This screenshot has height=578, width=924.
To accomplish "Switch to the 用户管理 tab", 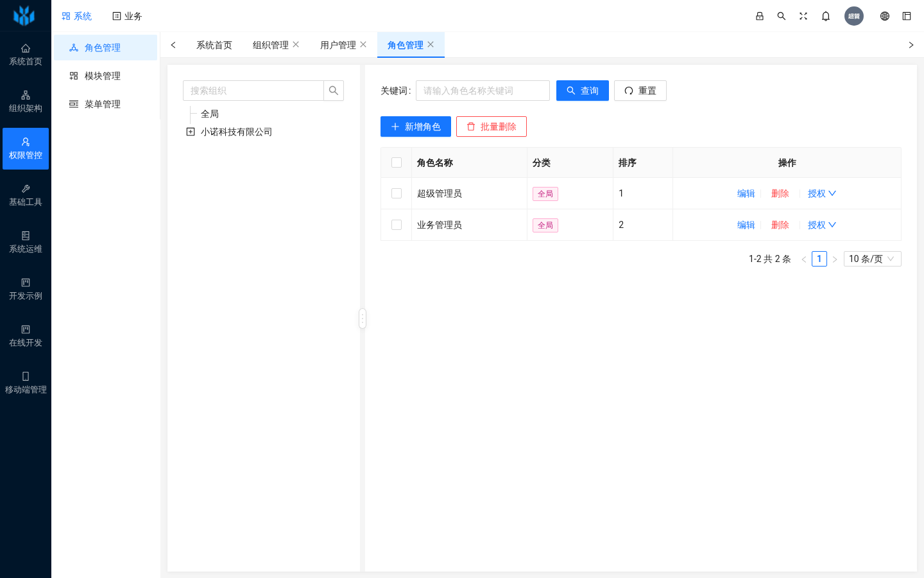I will tap(338, 45).
